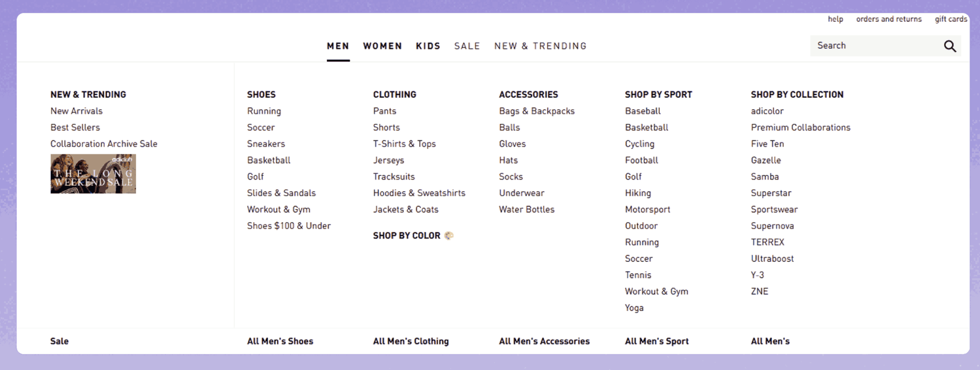Open Bags & Backpacks accessories
The height and width of the screenshot is (370, 980).
[537, 111]
